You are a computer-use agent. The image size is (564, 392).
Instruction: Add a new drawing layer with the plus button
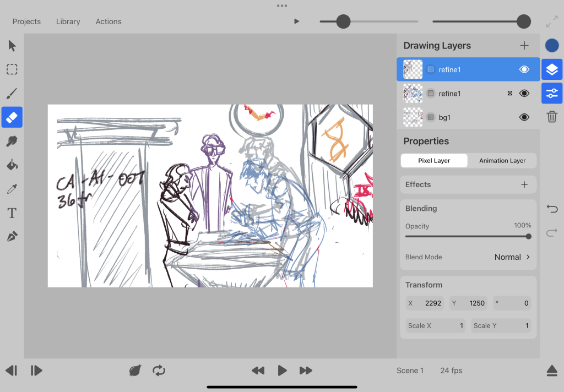click(x=524, y=45)
